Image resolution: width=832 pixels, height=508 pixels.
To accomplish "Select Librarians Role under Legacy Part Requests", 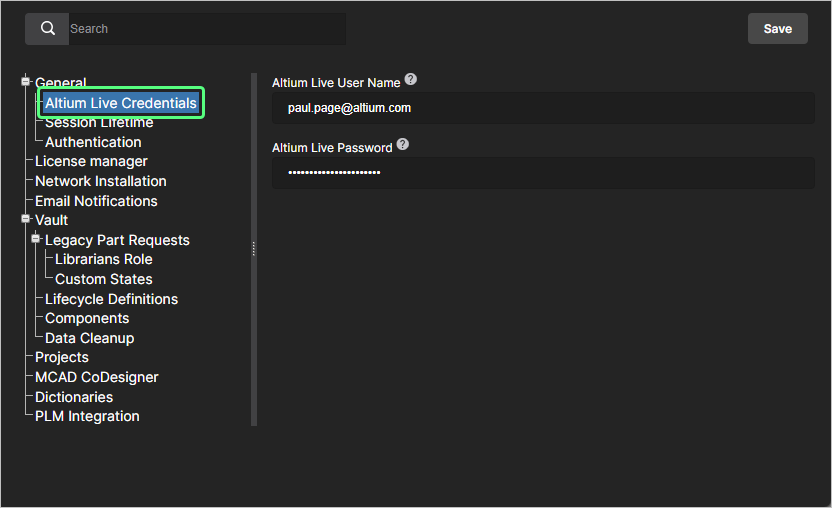I will 104,259.
